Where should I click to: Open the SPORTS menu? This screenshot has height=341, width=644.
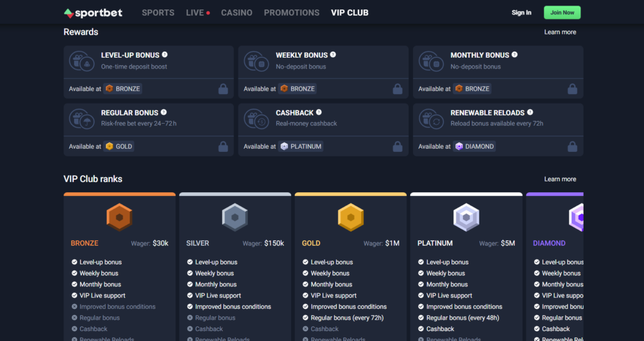coord(158,13)
